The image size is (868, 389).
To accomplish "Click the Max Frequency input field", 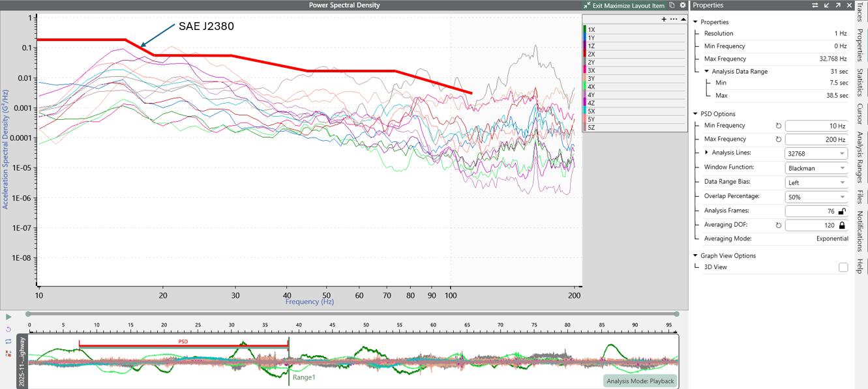I will point(816,139).
